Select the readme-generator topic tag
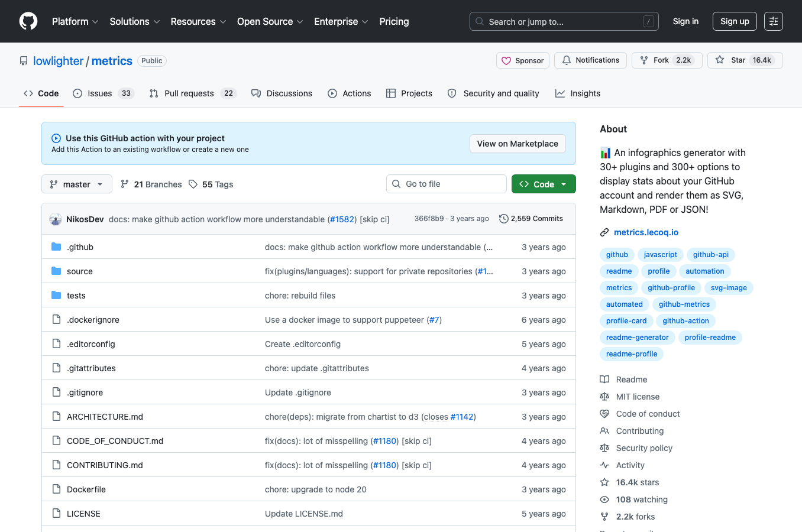802x532 pixels. pos(637,338)
